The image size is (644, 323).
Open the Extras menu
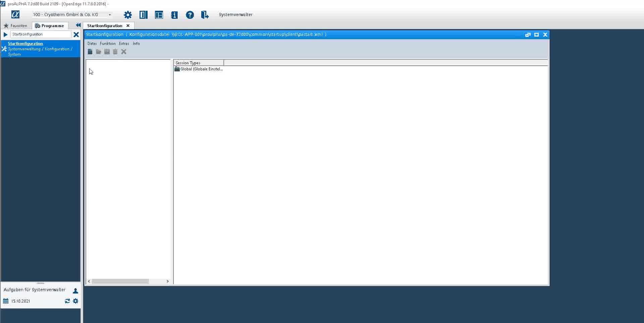[x=124, y=44]
